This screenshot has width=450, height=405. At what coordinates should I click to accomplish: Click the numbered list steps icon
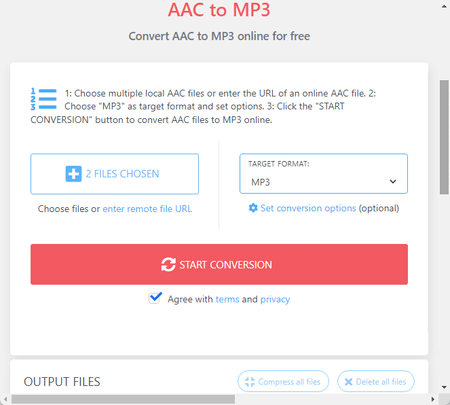43,99
